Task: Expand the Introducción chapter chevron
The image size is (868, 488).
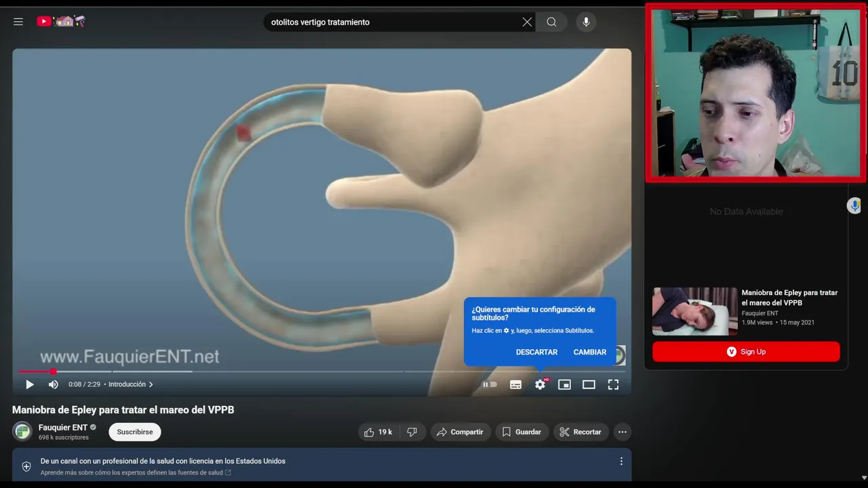Action: tap(151, 384)
